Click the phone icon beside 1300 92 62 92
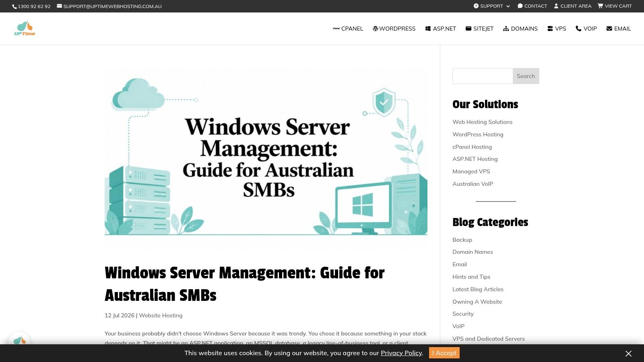This screenshot has width=644, height=362. tap(14, 6)
